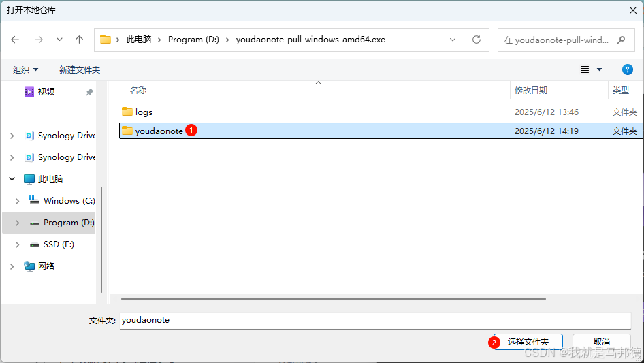
Task: Open the view options dropdown arrow
Action: click(x=599, y=69)
